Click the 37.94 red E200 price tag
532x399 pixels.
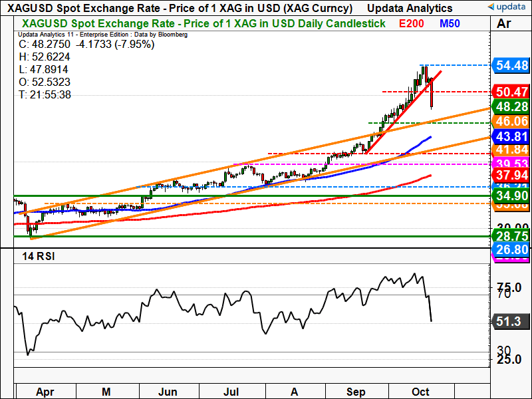point(510,175)
